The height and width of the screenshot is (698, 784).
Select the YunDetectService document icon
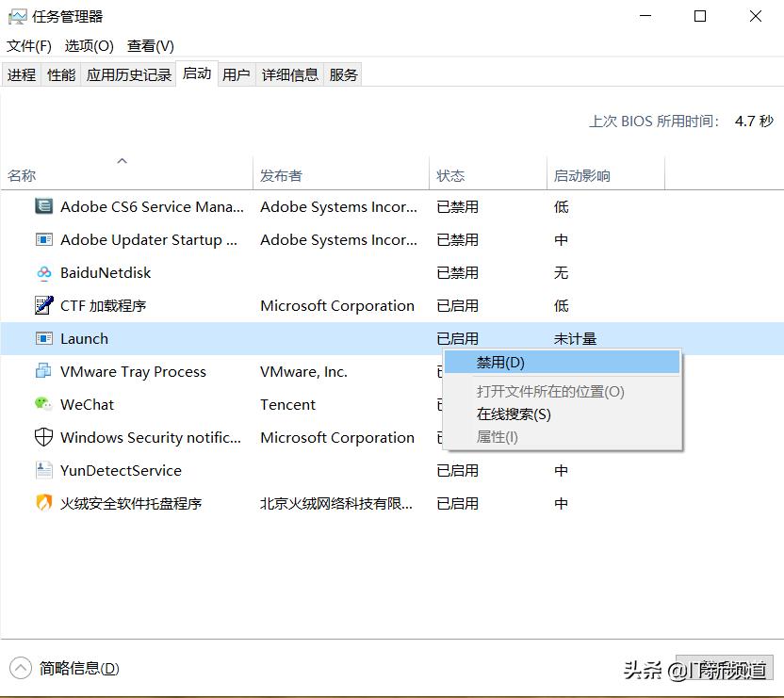coord(43,470)
